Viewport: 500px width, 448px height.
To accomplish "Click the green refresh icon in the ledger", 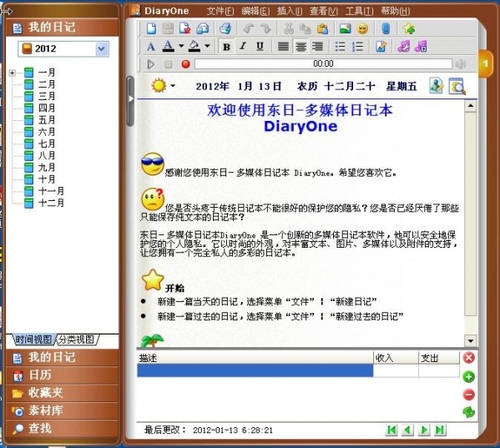I will pyautogui.click(x=469, y=413).
